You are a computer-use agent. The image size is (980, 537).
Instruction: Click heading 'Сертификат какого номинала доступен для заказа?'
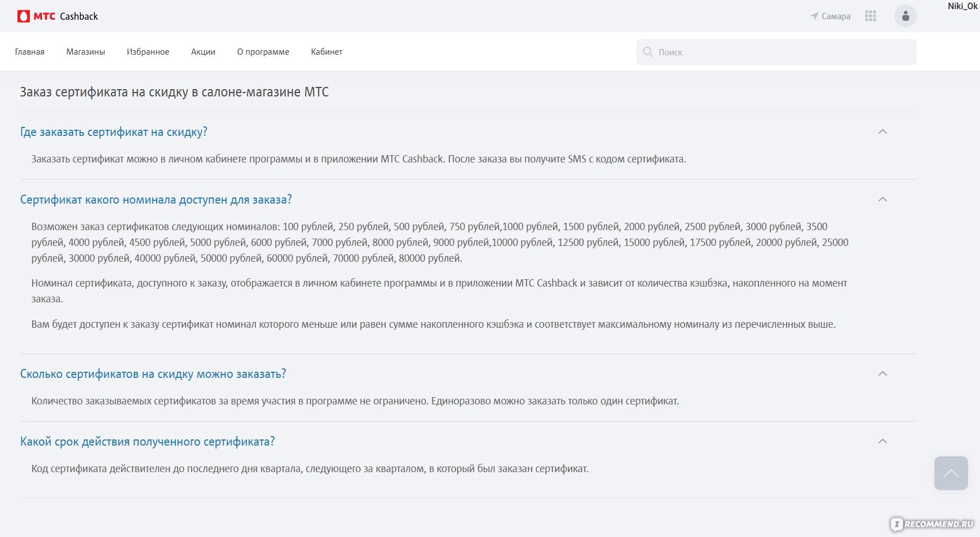(156, 200)
